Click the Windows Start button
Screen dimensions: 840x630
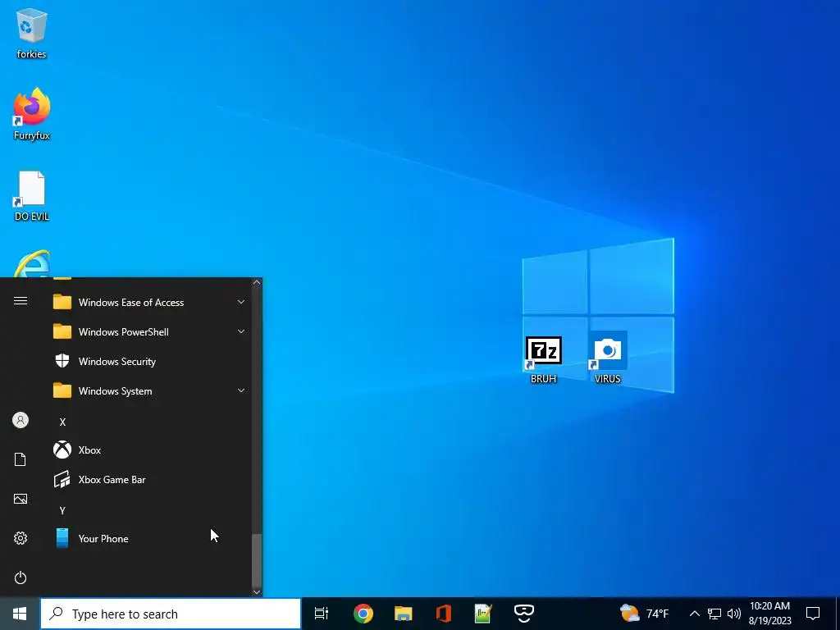click(20, 614)
